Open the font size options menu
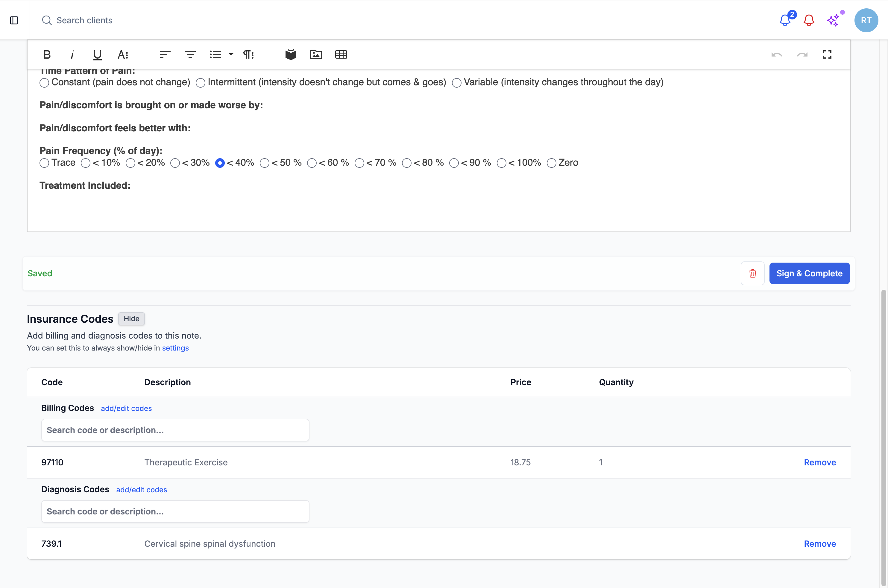This screenshot has width=888, height=588. (x=123, y=55)
